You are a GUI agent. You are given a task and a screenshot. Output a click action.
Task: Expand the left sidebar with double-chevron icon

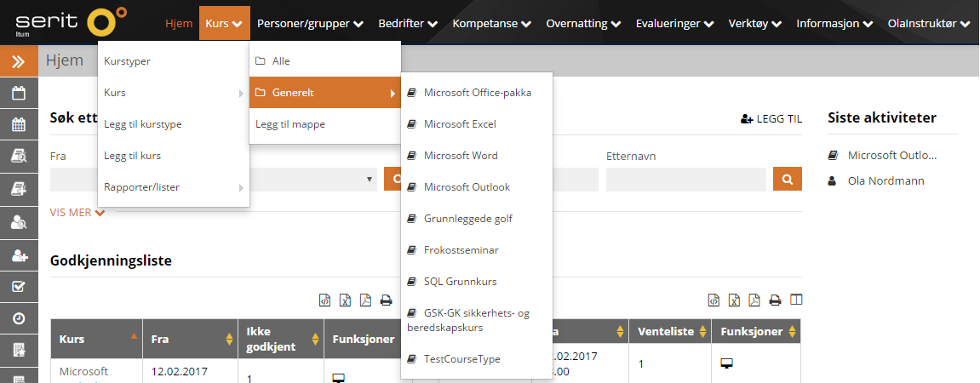click(x=19, y=61)
